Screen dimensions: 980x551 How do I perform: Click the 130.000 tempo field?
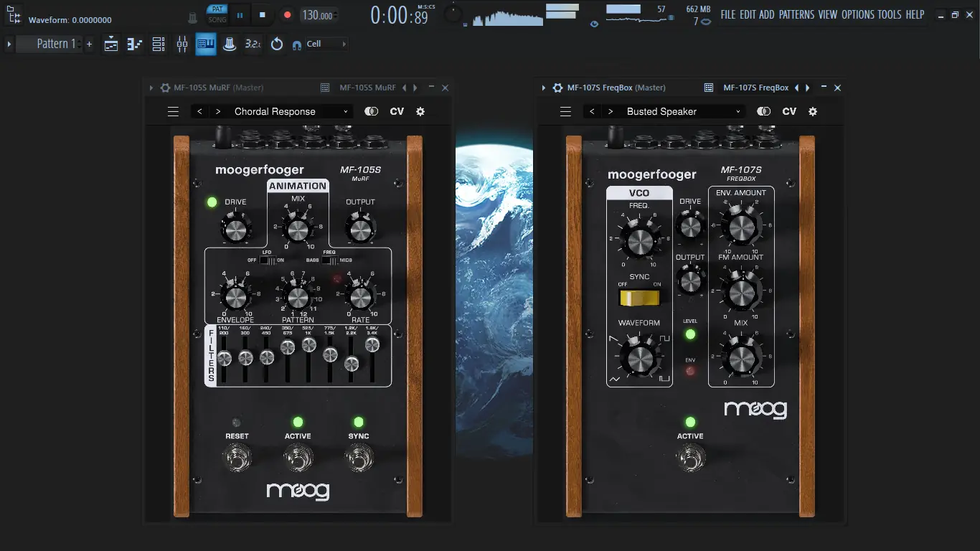[318, 15]
